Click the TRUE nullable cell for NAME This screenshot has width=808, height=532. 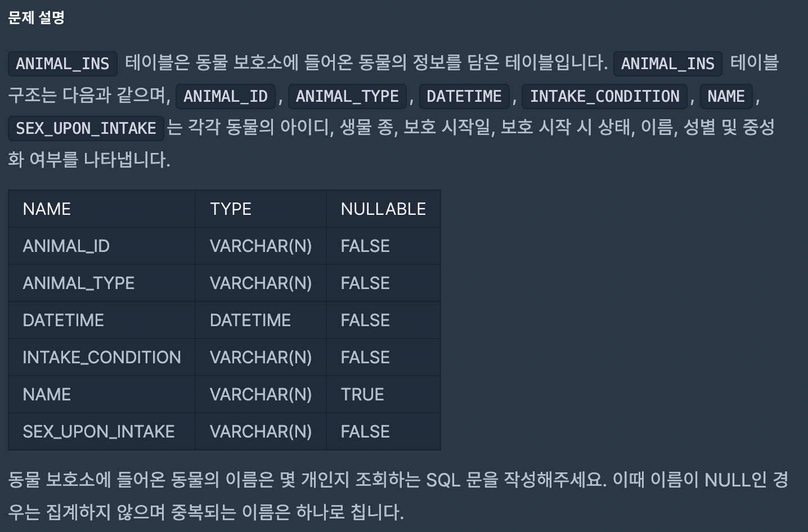[x=383, y=394]
